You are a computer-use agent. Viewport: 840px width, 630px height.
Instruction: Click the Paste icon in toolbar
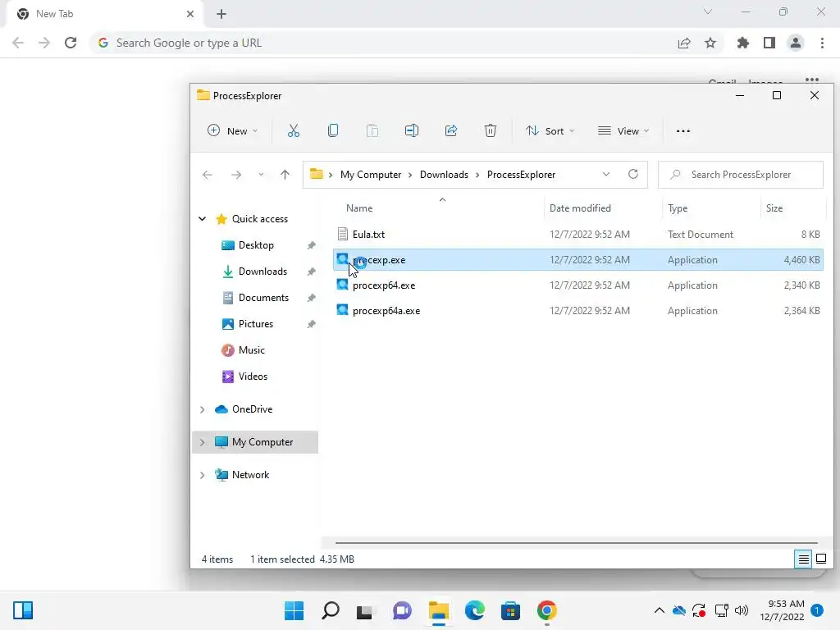pyautogui.click(x=372, y=130)
